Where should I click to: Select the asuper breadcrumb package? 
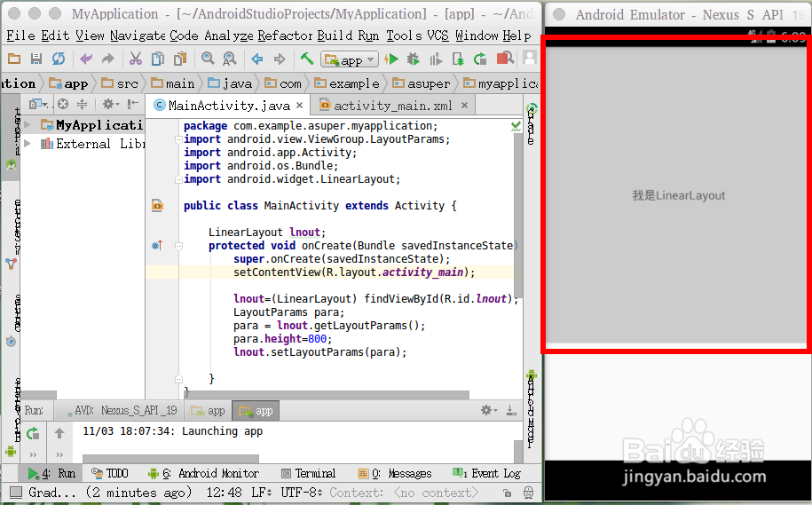[x=422, y=83]
